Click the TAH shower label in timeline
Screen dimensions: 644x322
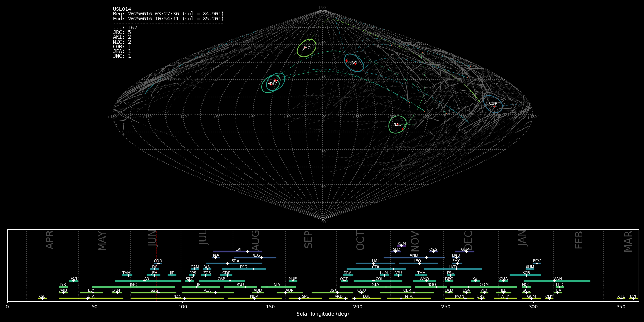click(x=126, y=273)
